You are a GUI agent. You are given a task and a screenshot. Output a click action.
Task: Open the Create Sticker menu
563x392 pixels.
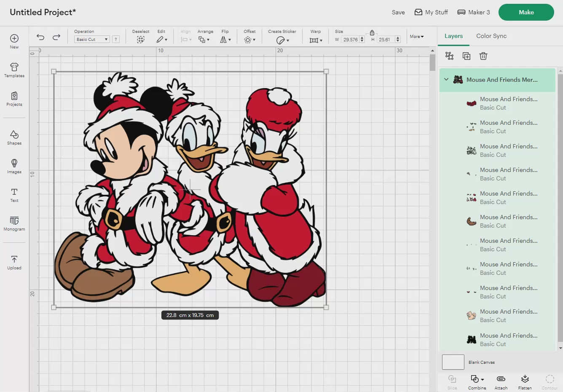point(282,40)
